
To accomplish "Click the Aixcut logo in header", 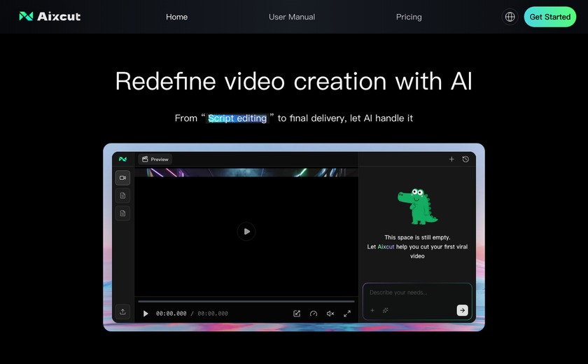I will click(50, 17).
